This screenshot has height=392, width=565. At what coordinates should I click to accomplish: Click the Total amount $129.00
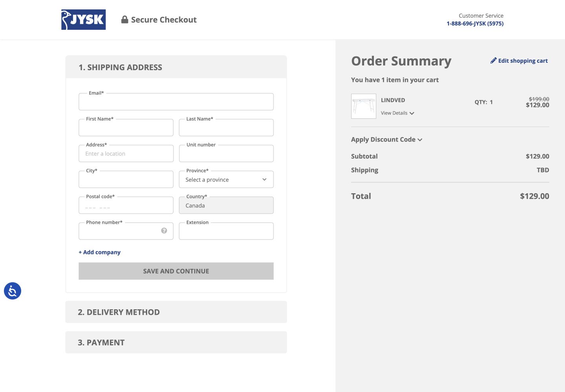[x=534, y=196]
